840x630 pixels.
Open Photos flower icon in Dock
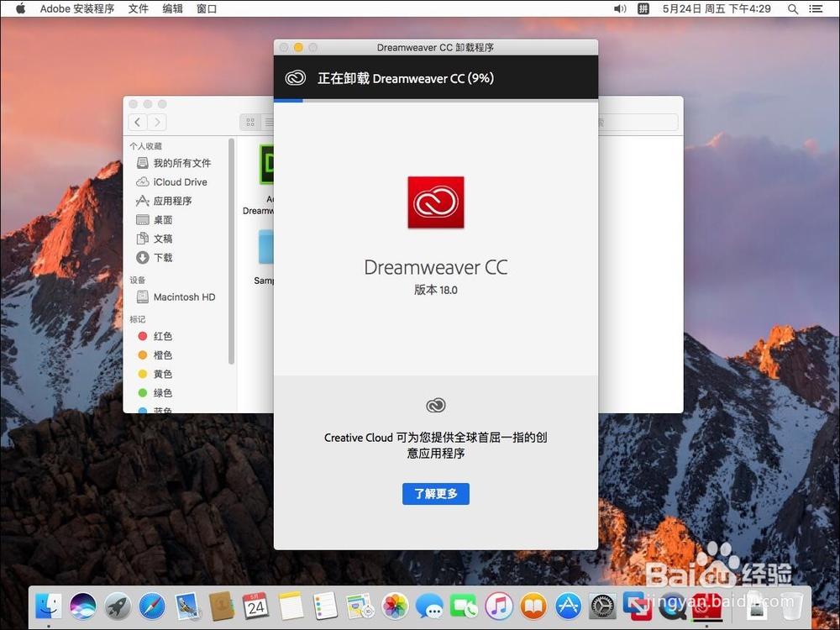pos(395,606)
